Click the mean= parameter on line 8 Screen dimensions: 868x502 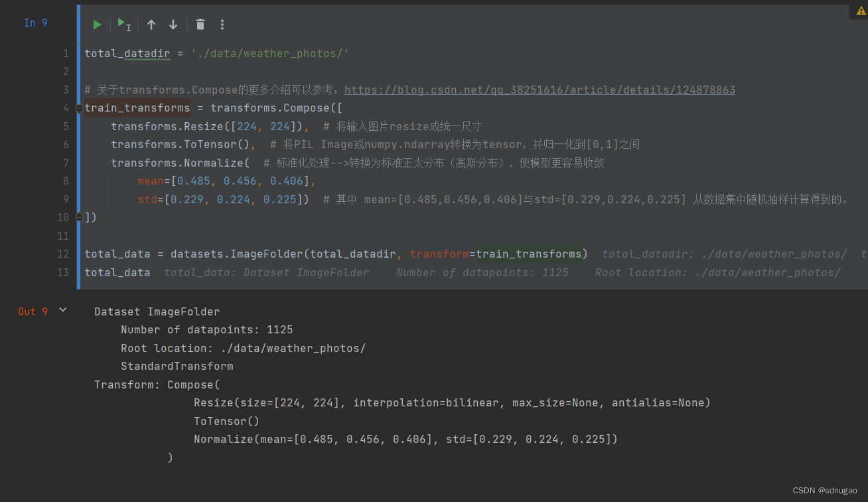click(x=154, y=181)
